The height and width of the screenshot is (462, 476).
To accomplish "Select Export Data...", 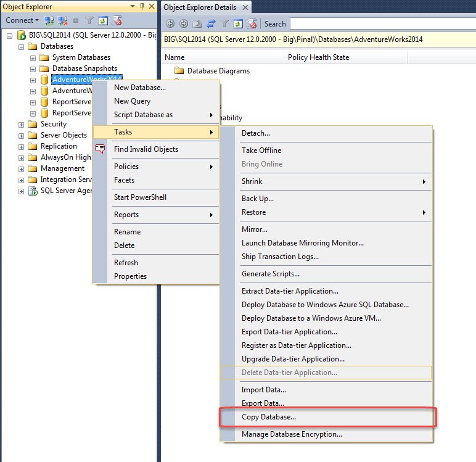I will click(x=326, y=403).
